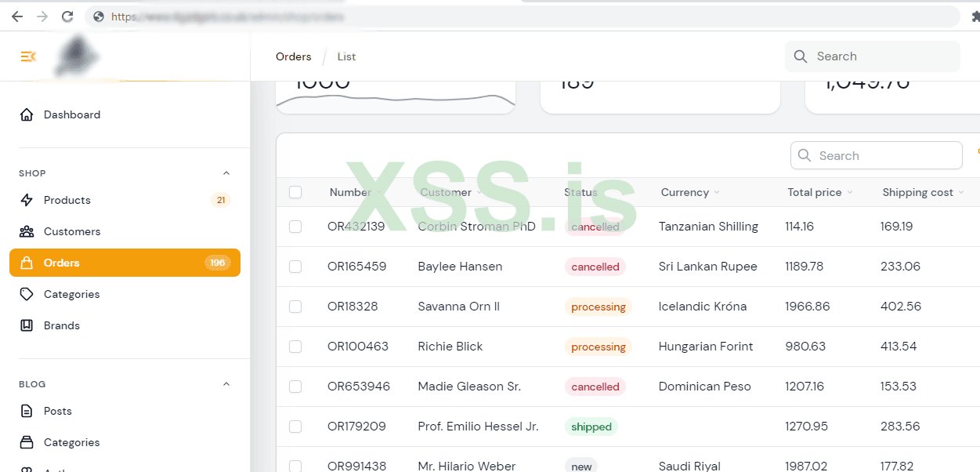Open Posts in the Blog section

[x=125, y=411]
